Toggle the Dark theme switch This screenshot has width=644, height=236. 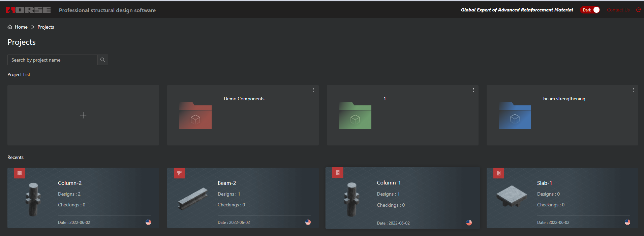(x=590, y=10)
